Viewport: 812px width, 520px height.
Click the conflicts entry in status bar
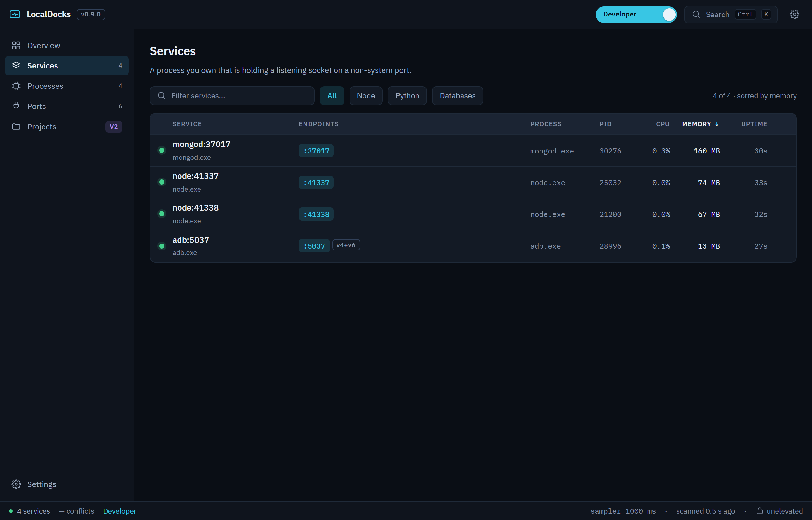coord(77,511)
